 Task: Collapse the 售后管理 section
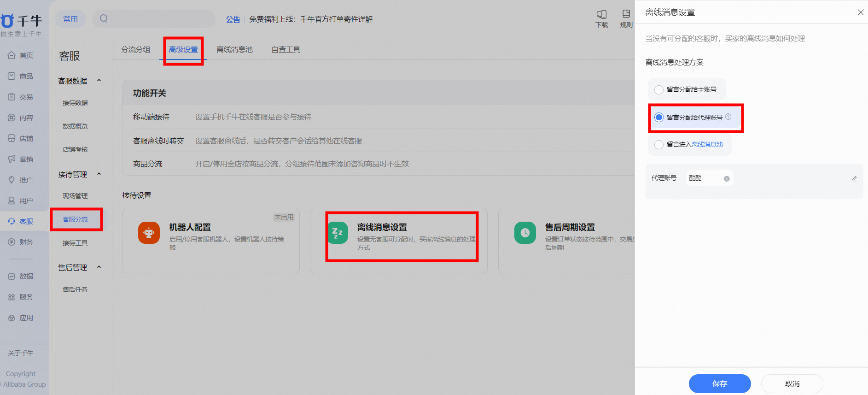coord(99,267)
